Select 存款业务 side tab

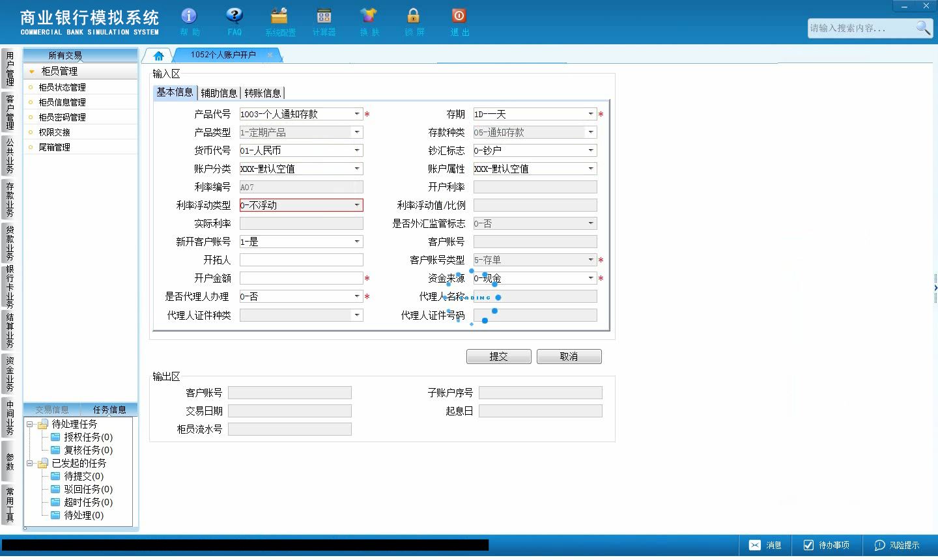10,199
